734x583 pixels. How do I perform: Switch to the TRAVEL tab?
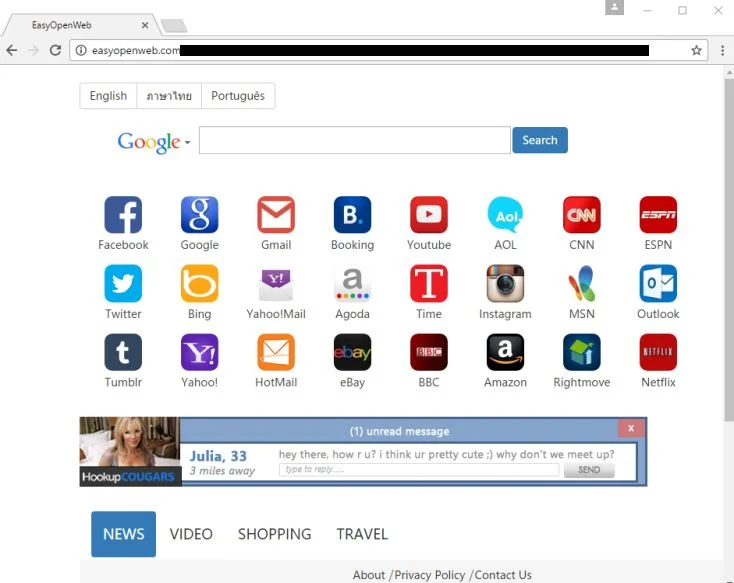(x=362, y=534)
